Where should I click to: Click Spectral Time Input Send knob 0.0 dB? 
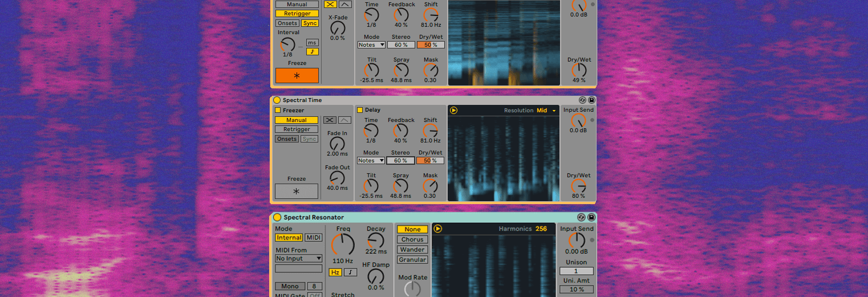578,120
